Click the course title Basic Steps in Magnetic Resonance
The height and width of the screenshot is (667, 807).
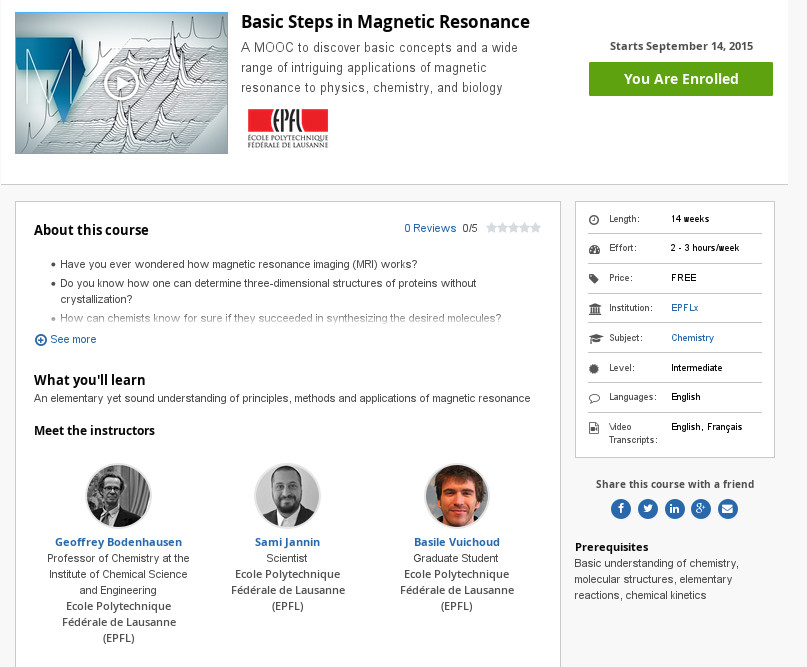[385, 22]
